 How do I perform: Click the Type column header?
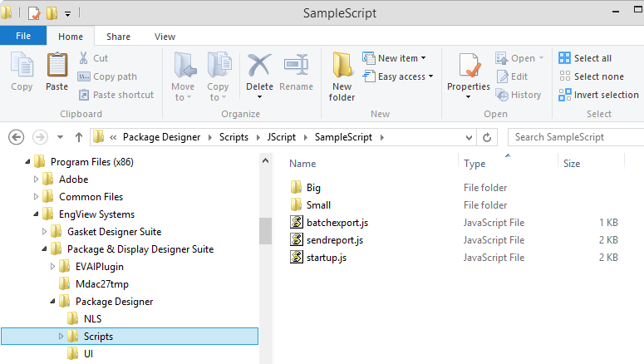pyautogui.click(x=474, y=164)
